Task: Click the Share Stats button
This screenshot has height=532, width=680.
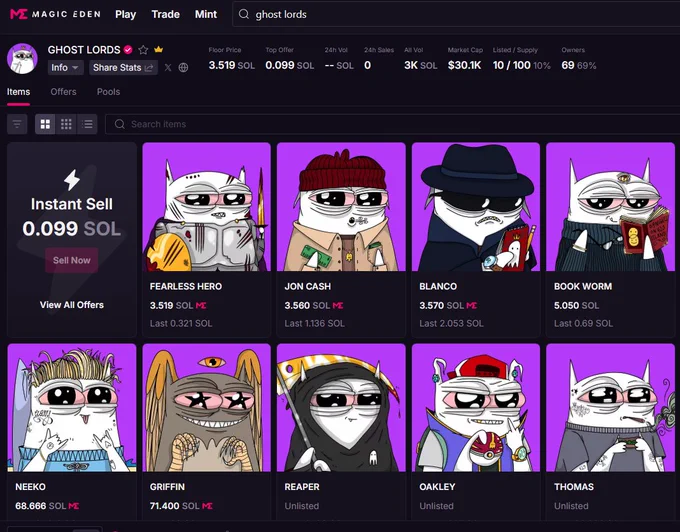Action: pos(123,68)
